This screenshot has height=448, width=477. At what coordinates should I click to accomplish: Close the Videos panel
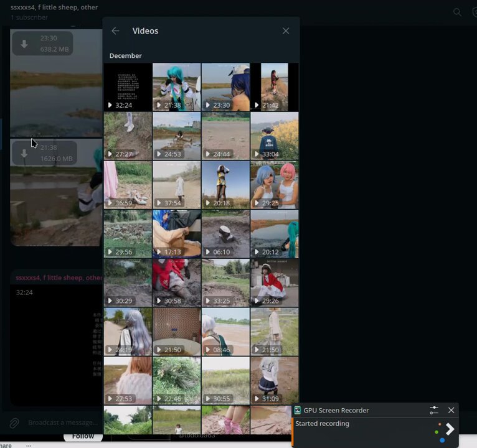pos(286,30)
